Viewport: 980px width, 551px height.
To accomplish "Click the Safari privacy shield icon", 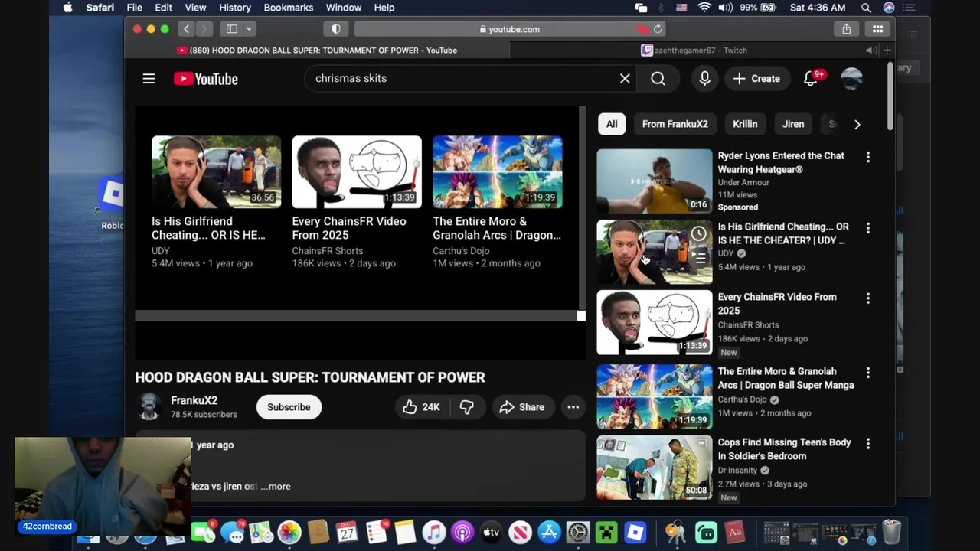I will [336, 29].
